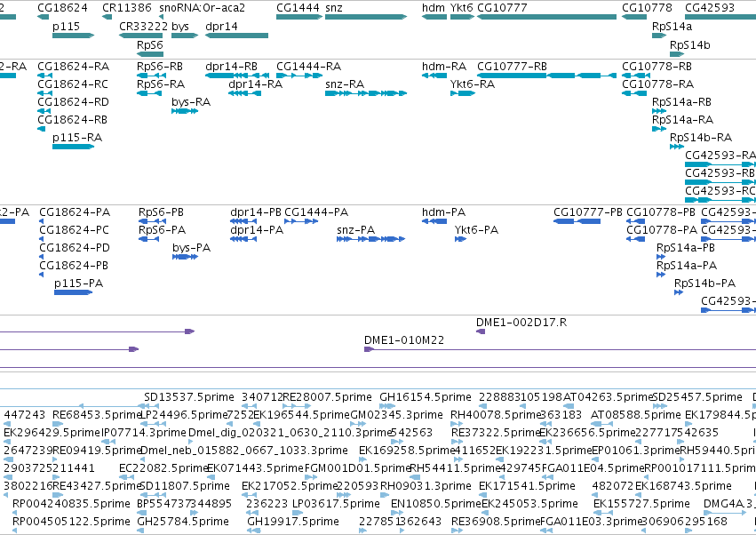756x535 pixels.
Task: Click the CG10778 gene label
Action: coord(647,8)
